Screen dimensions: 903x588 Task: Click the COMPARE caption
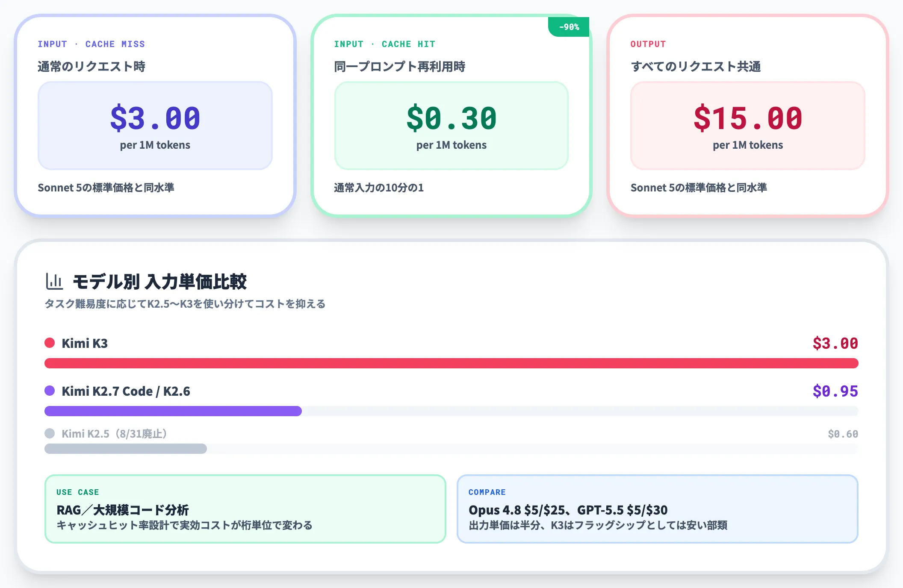tap(487, 492)
